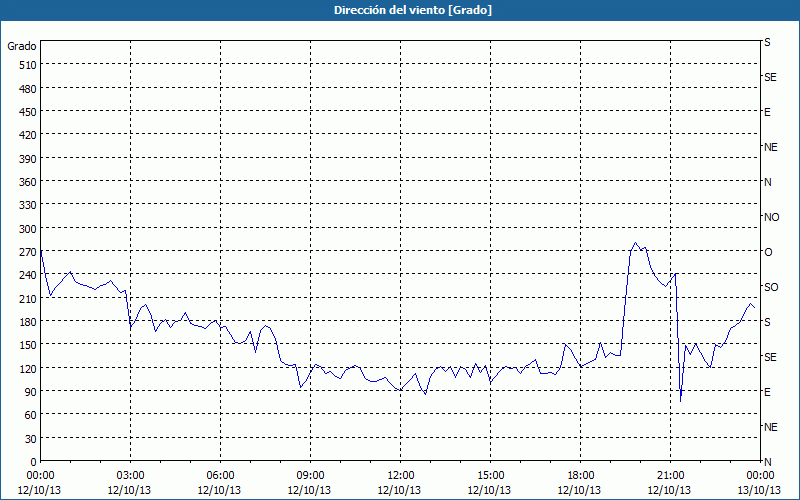This screenshot has width=800, height=500.
Task: Select the "SE" compass label at 135 level
Action: coord(770,357)
